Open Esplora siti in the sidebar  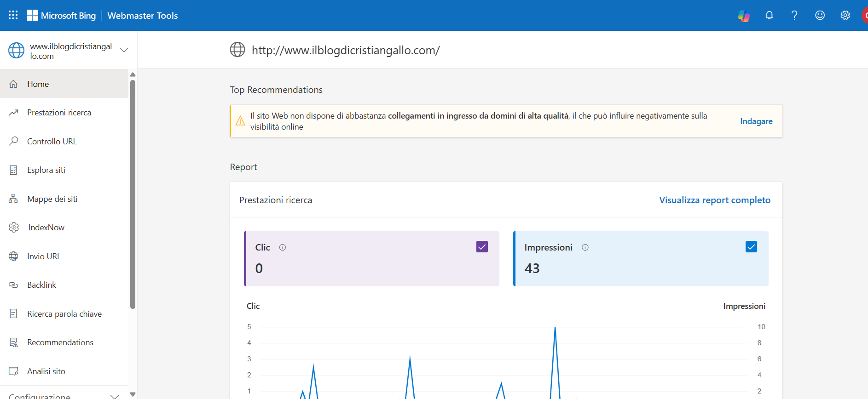(x=64, y=170)
